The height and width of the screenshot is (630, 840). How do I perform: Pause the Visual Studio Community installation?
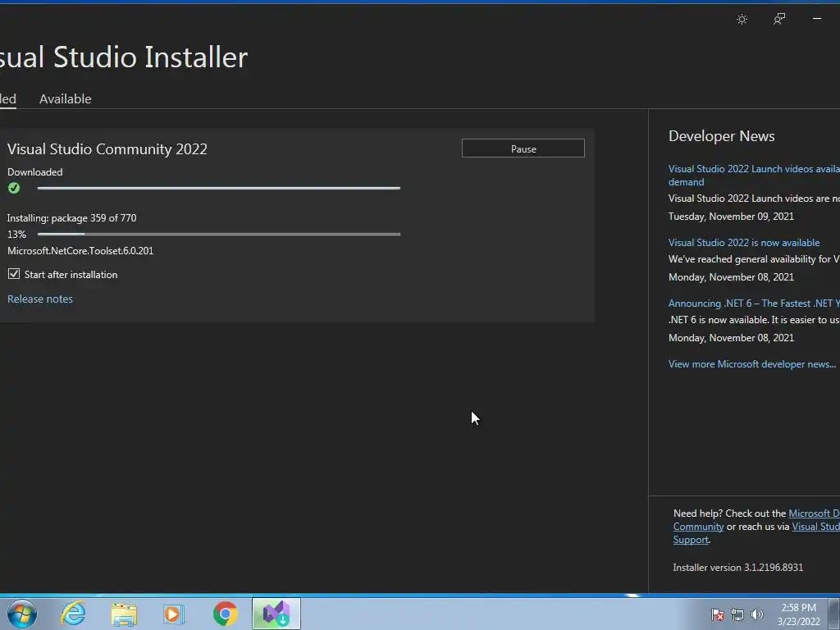pyautogui.click(x=523, y=148)
